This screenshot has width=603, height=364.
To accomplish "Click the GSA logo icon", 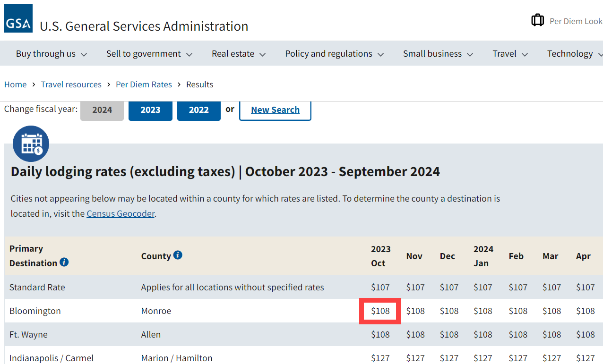I will tap(18, 18).
